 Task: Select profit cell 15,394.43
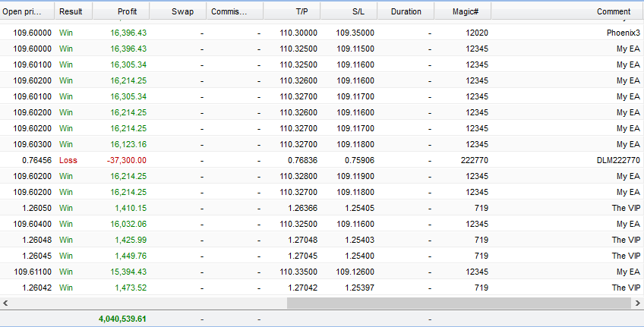click(x=128, y=272)
